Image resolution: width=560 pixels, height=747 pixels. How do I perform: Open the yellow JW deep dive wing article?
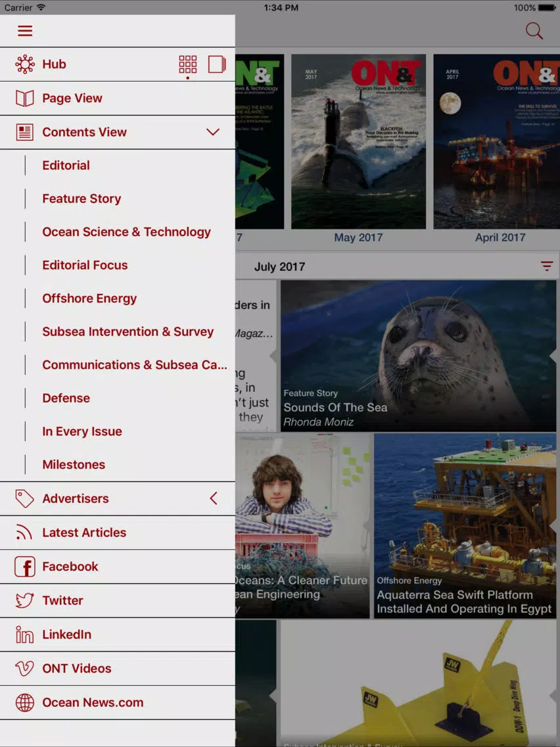pos(418,683)
